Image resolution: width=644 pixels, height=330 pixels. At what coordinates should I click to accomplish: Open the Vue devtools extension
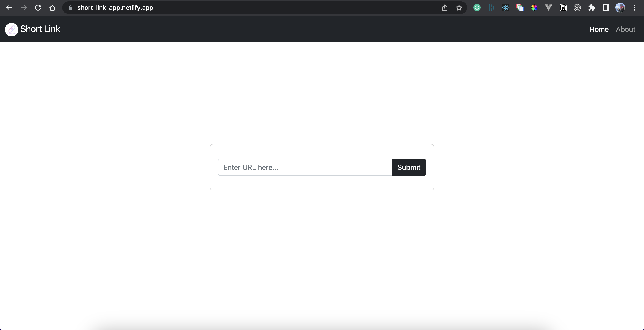[x=549, y=8]
